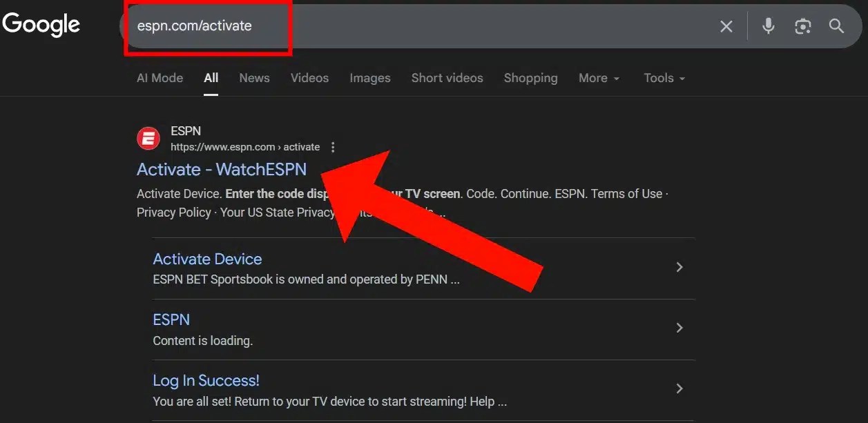Open the ESPN sitelink
The height and width of the screenshot is (423, 868).
click(171, 319)
